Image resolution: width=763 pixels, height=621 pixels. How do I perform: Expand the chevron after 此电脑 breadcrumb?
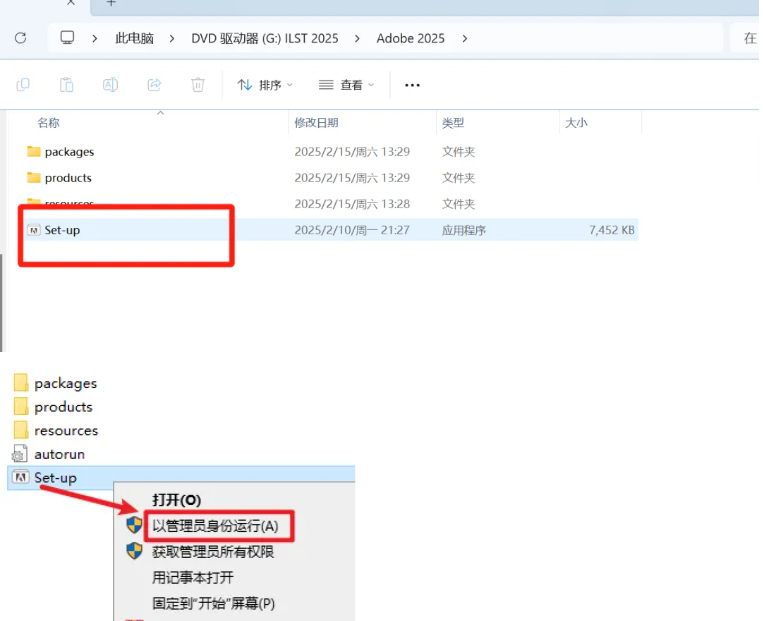(172, 38)
